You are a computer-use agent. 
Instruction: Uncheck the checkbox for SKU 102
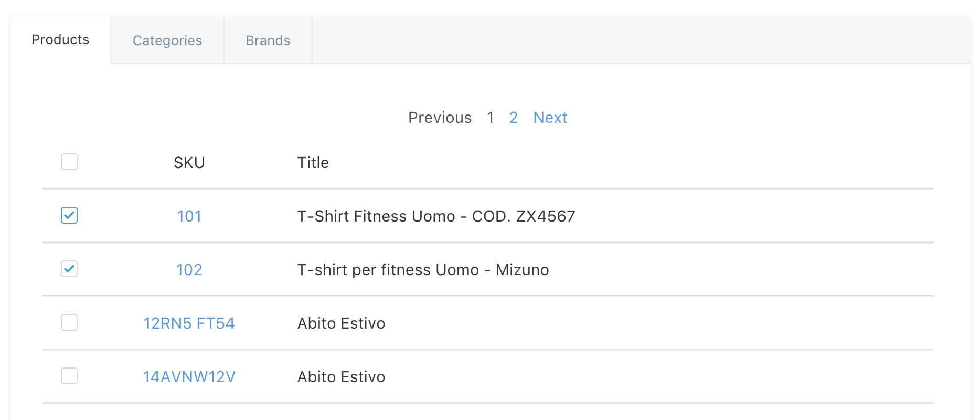point(69,269)
